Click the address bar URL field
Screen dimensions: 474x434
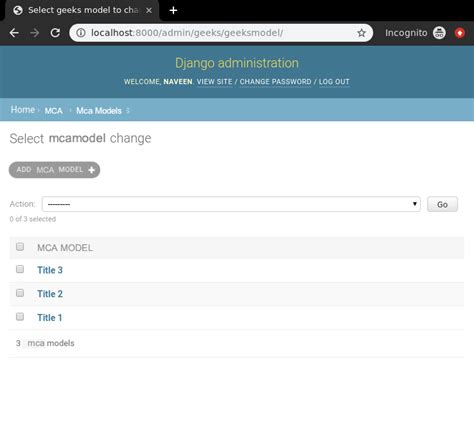tap(220, 33)
